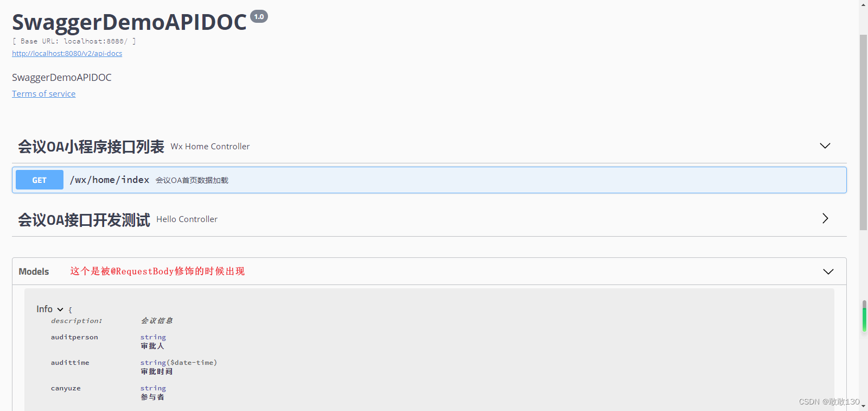Open the Terms of service link
The height and width of the screenshot is (411, 868).
44,94
